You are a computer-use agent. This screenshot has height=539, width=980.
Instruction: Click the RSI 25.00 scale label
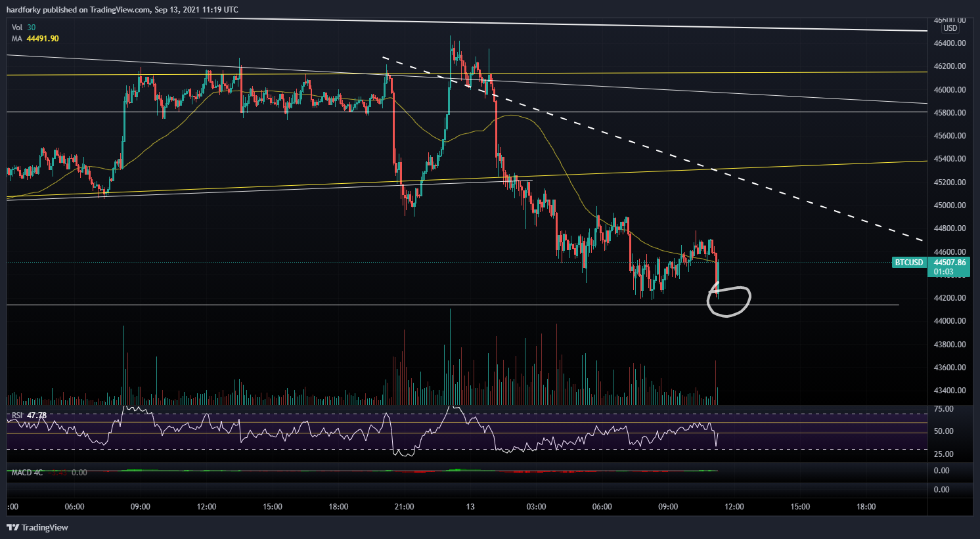pos(944,454)
